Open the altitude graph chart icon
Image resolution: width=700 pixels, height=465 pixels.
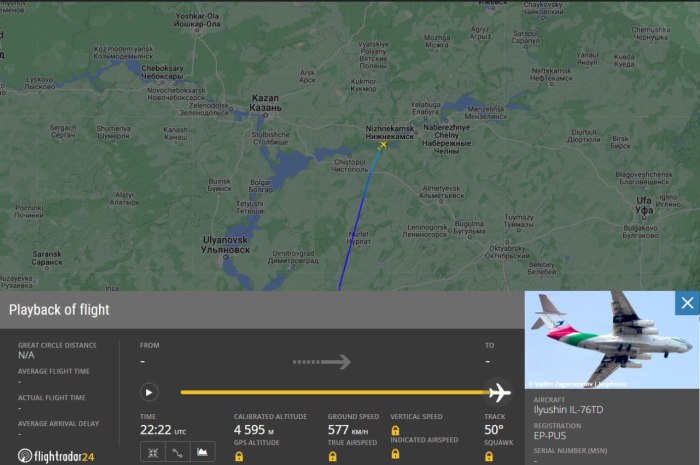click(x=202, y=453)
